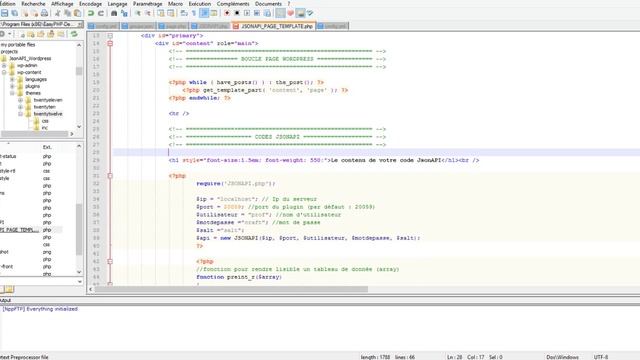Collapse the fold marker at line 13
Screen dimensions: 640x360
coord(110,36)
